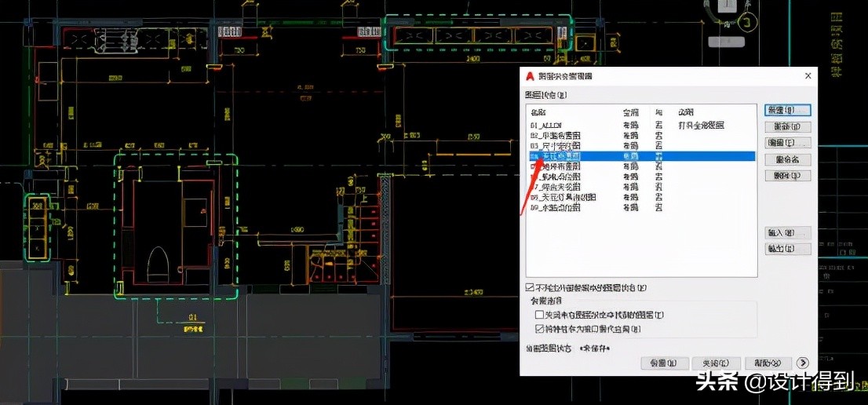Toggle the checked viewport override restore option checkbox

point(539,329)
